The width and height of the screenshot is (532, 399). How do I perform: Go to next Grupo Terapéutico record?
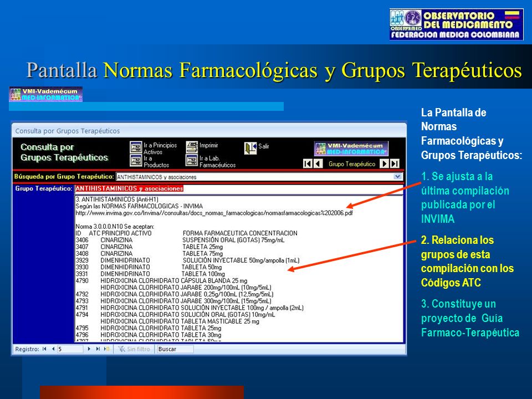(384, 164)
